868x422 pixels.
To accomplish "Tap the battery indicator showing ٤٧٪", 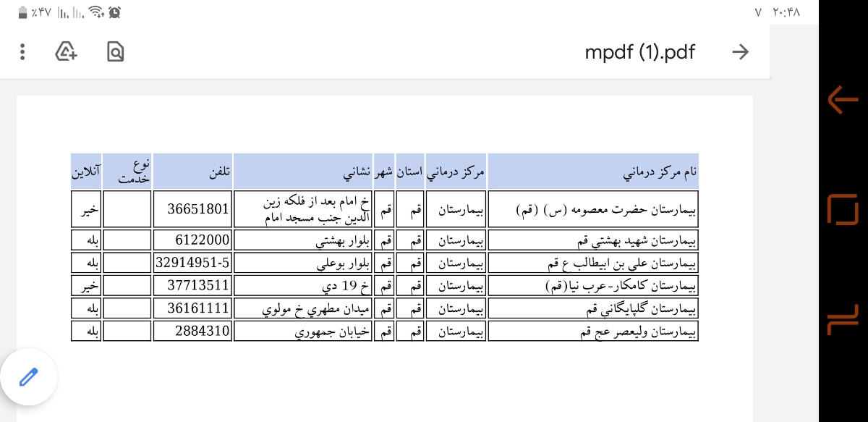I will point(32,12).
